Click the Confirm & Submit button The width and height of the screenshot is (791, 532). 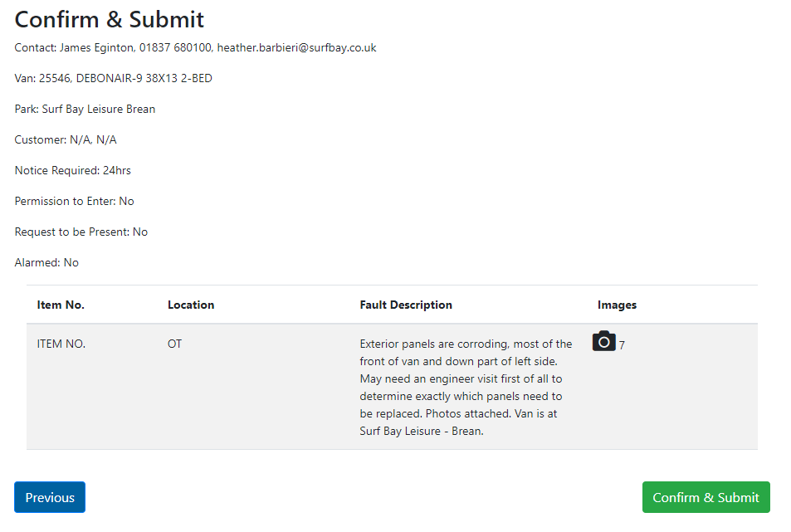point(706,497)
